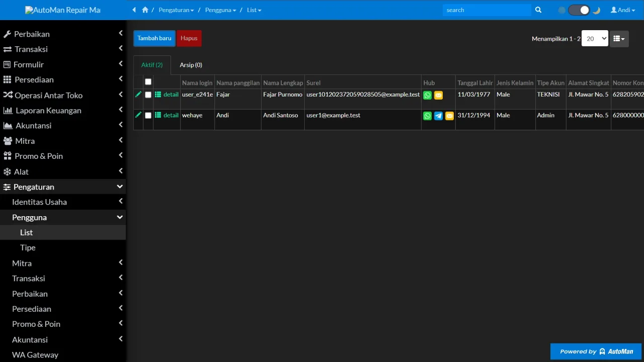This screenshot has width=644, height=362.
Task: Open the Pengaturan breadcrumb dropdown
Action: tap(176, 10)
